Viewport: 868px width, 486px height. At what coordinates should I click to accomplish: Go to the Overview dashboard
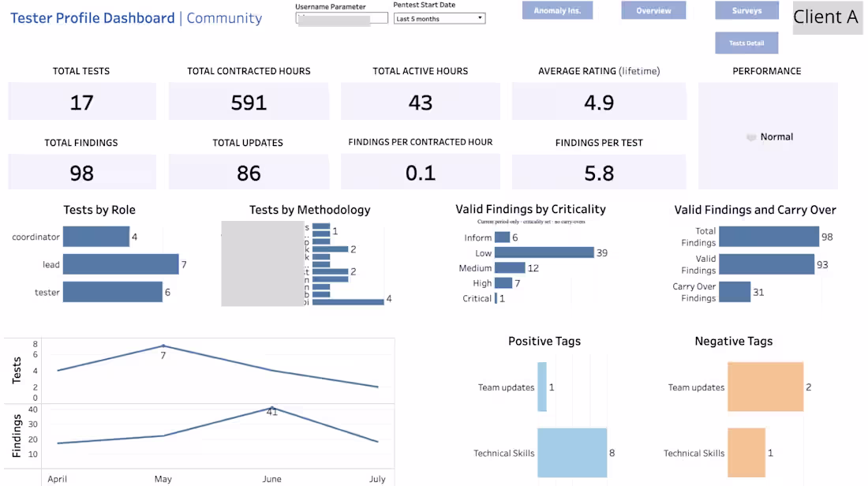[653, 10]
